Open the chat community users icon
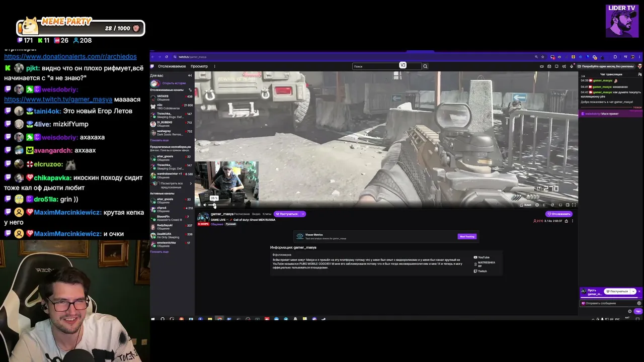644x362 pixels. tap(639, 74)
